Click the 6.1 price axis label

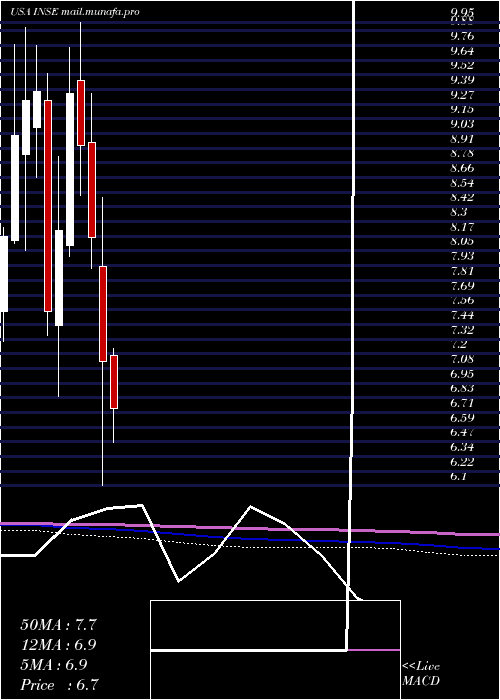(459, 476)
